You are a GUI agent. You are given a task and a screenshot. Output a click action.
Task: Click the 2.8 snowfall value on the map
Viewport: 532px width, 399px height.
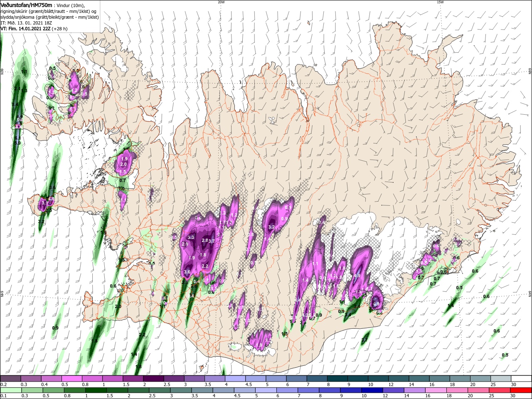tap(204, 240)
